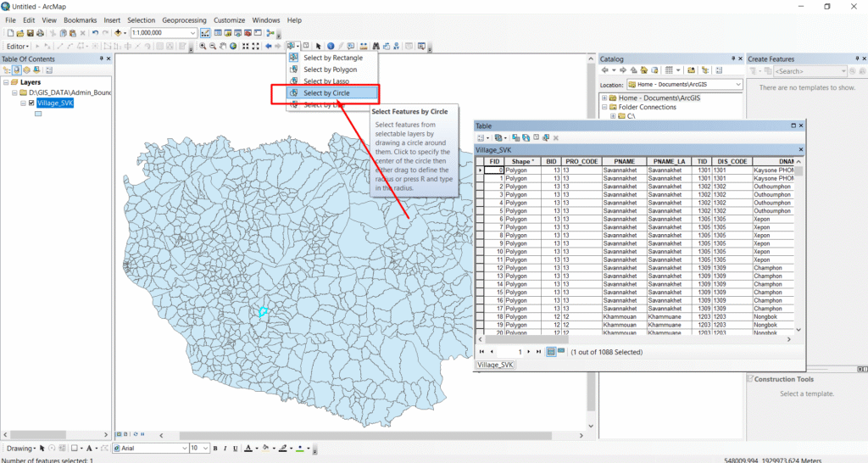Collapse the Layers group in Table Of Contents

pos(6,82)
